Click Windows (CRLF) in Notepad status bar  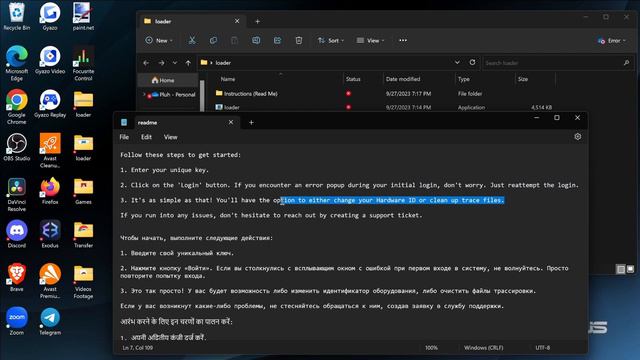pos(483,348)
